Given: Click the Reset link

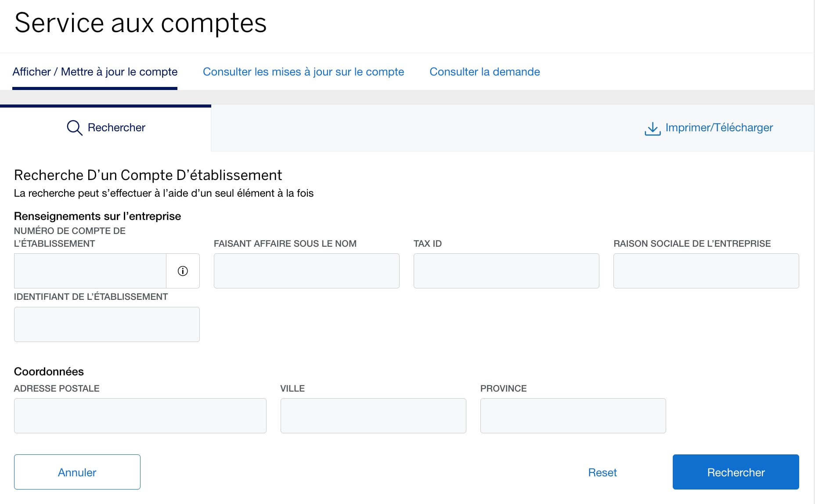Looking at the screenshot, I should coord(602,472).
